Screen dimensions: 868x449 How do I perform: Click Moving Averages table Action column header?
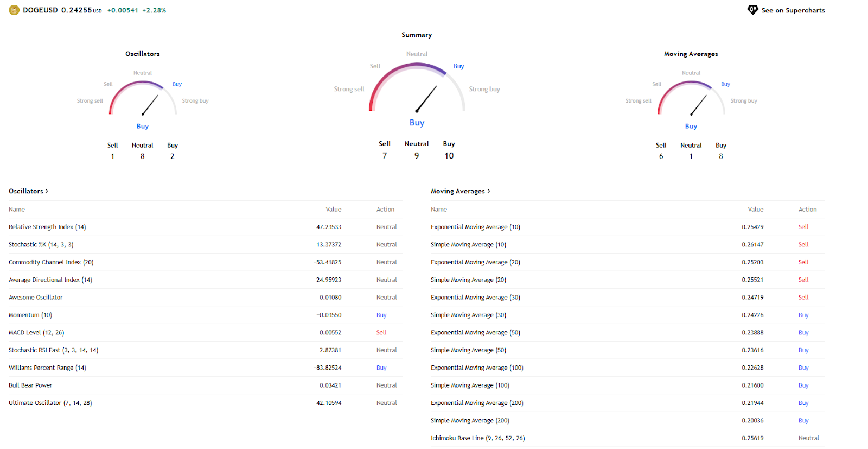tap(807, 210)
